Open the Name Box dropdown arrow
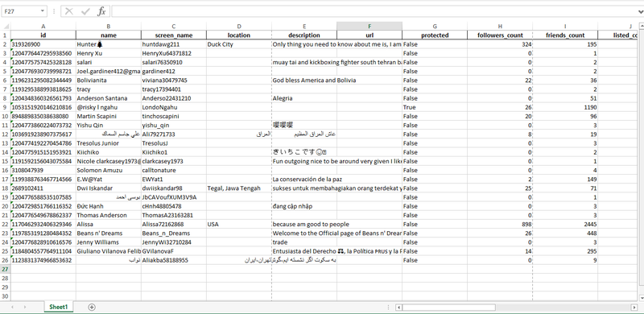This screenshot has height=314, width=644. [43, 11]
